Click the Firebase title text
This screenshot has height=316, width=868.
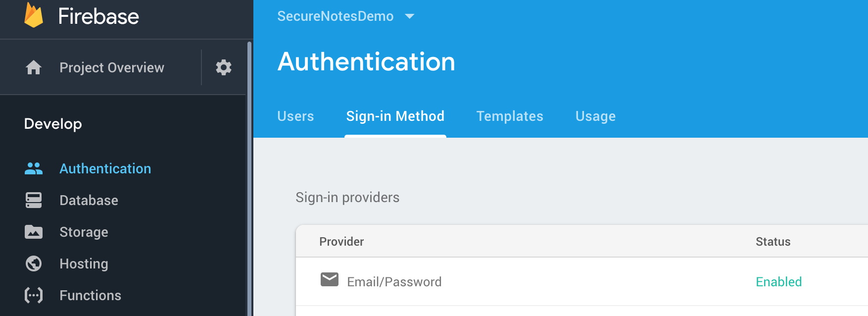(x=98, y=16)
